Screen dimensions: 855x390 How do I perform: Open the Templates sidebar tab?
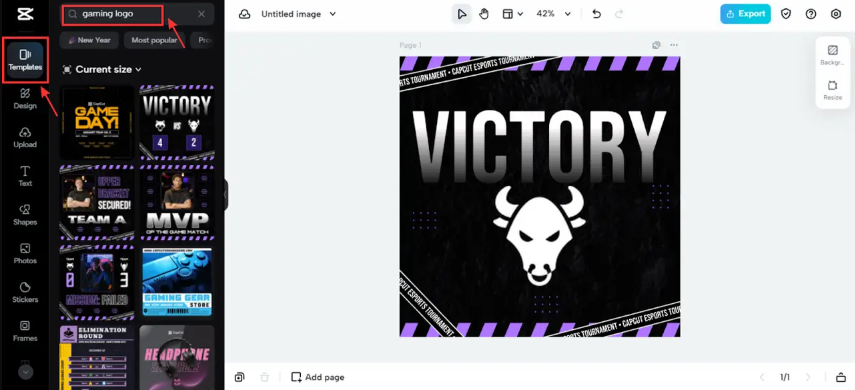pyautogui.click(x=25, y=60)
